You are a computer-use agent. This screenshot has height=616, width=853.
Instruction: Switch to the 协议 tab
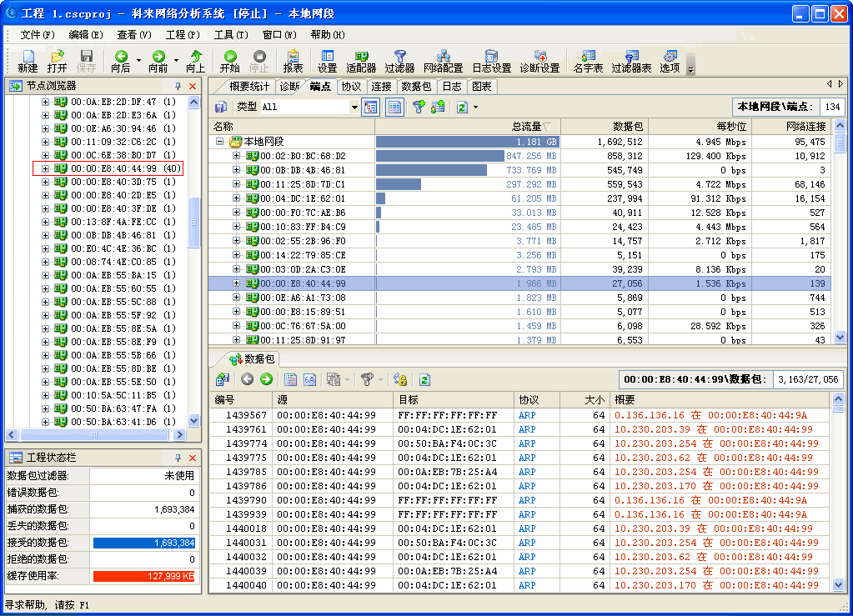click(x=351, y=86)
